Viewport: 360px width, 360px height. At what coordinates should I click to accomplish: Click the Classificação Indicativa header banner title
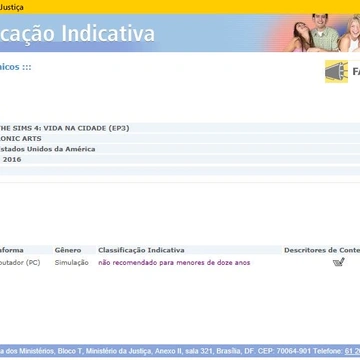(77, 33)
